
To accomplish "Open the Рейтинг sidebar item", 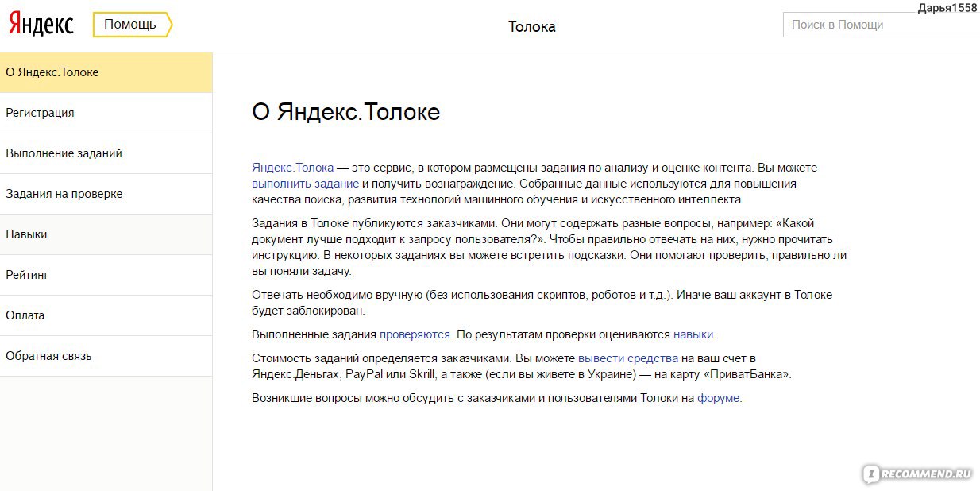I will click(x=106, y=275).
